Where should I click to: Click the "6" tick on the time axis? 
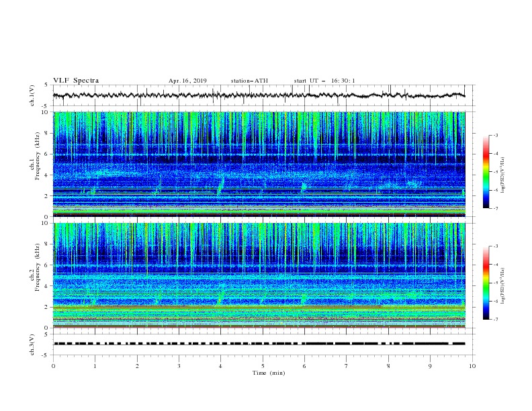(304, 366)
